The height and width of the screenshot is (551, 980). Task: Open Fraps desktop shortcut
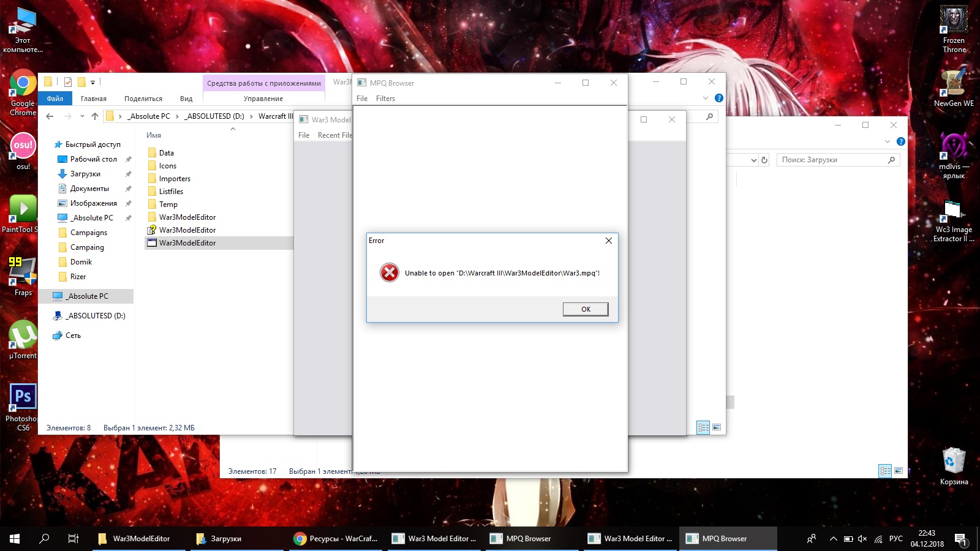point(23,276)
